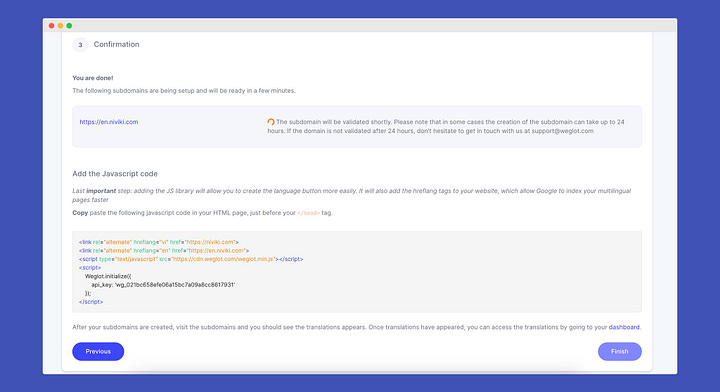This screenshot has width=720, height=392.
Task: Click the bold "Copy" word in instructions
Action: [80, 213]
